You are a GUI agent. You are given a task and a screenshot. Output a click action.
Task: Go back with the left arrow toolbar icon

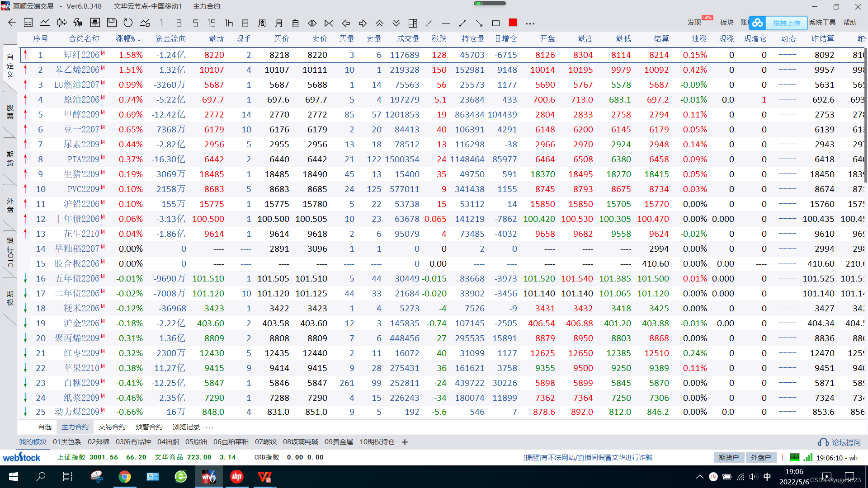[x=12, y=23]
